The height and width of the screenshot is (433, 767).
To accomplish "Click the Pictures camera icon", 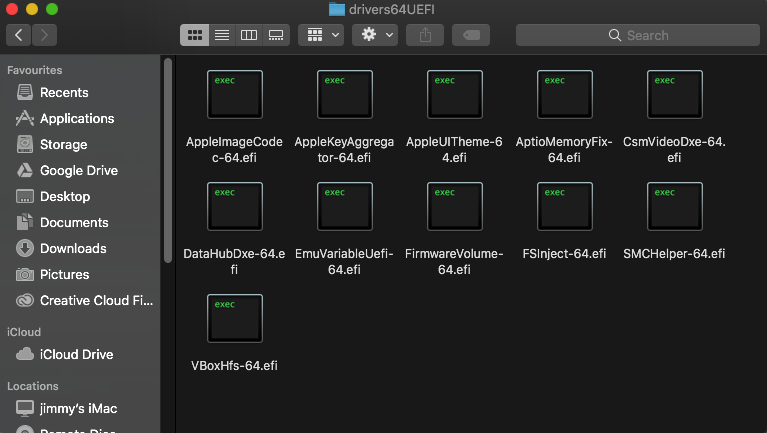I will tap(24, 274).
